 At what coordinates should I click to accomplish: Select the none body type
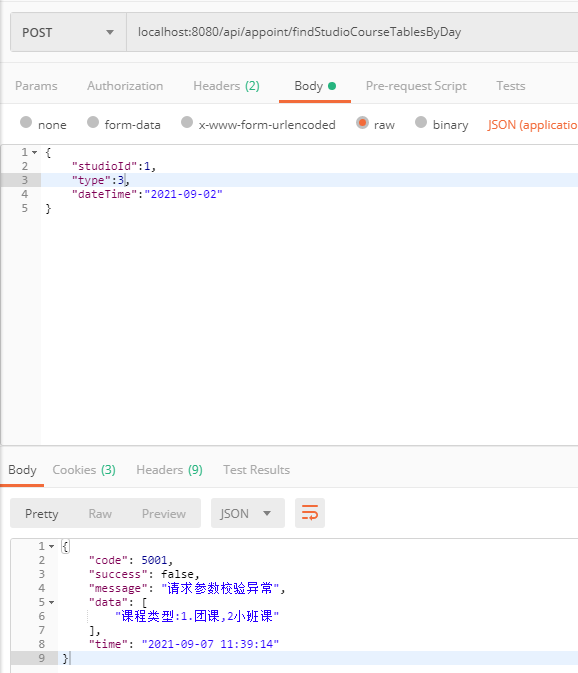coord(26,122)
